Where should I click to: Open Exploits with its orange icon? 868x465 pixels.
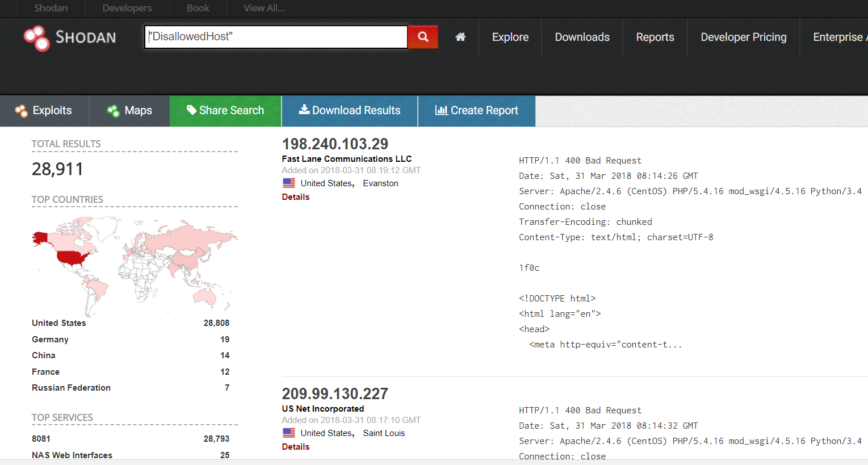point(44,111)
